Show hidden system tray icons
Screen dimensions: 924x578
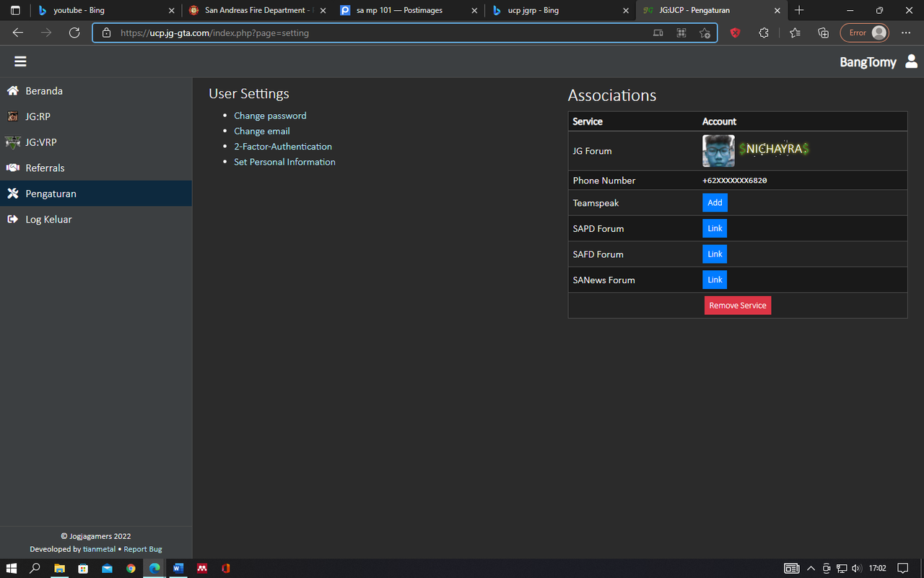tap(811, 569)
